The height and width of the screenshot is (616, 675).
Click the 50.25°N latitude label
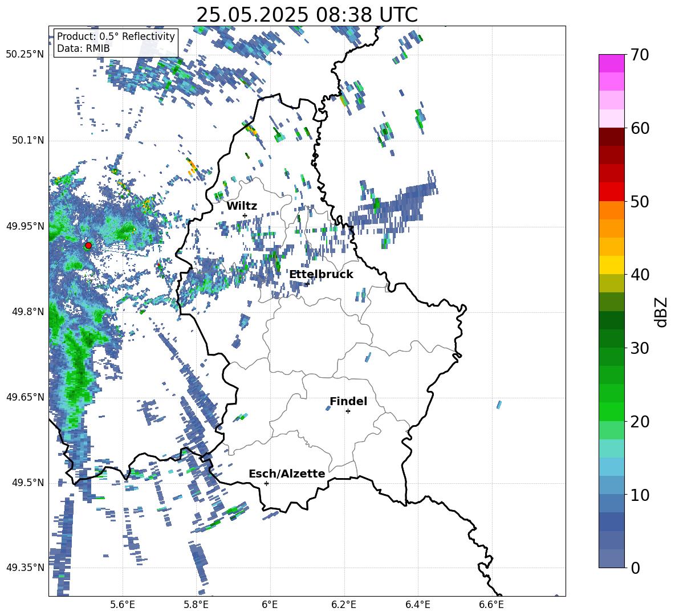click(x=25, y=55)
